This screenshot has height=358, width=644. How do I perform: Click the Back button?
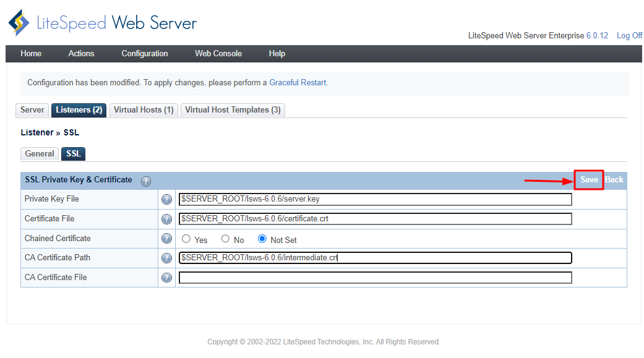(614, 180)
